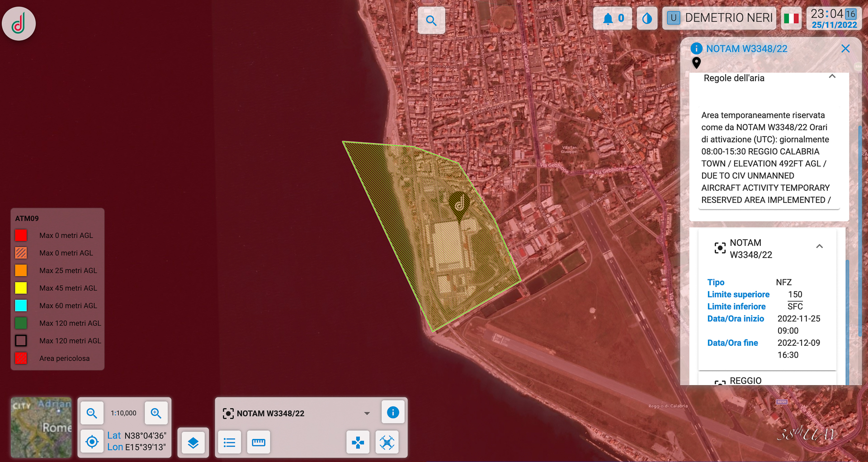Click the clock showing 23:04
Viewport: 868px width, 462px height.
tap(834, 18)
